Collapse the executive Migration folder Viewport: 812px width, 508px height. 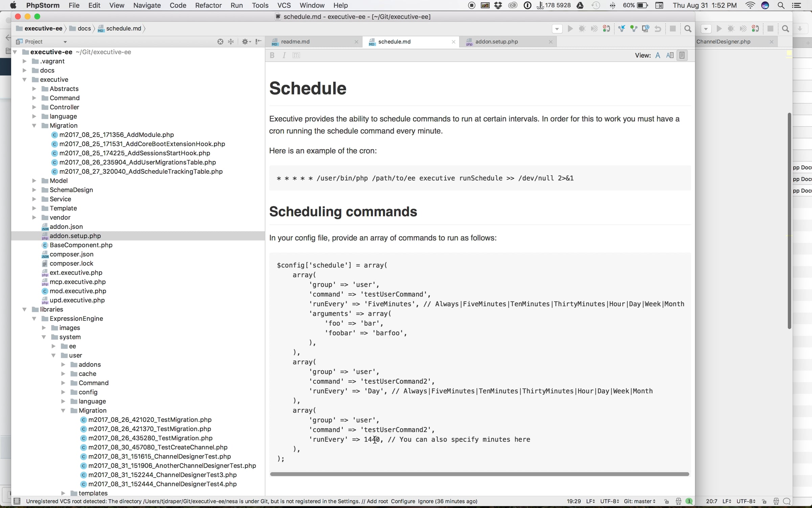coord(34,126)
